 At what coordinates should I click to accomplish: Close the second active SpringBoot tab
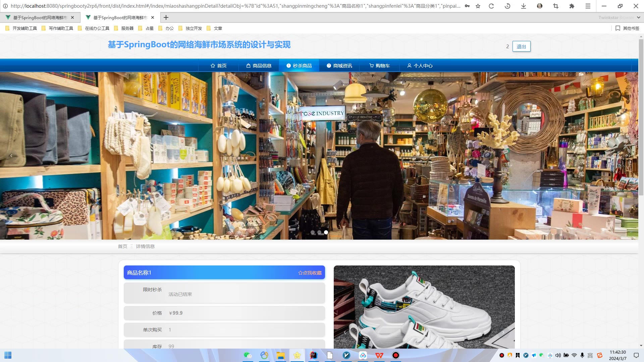coord(153,17)
